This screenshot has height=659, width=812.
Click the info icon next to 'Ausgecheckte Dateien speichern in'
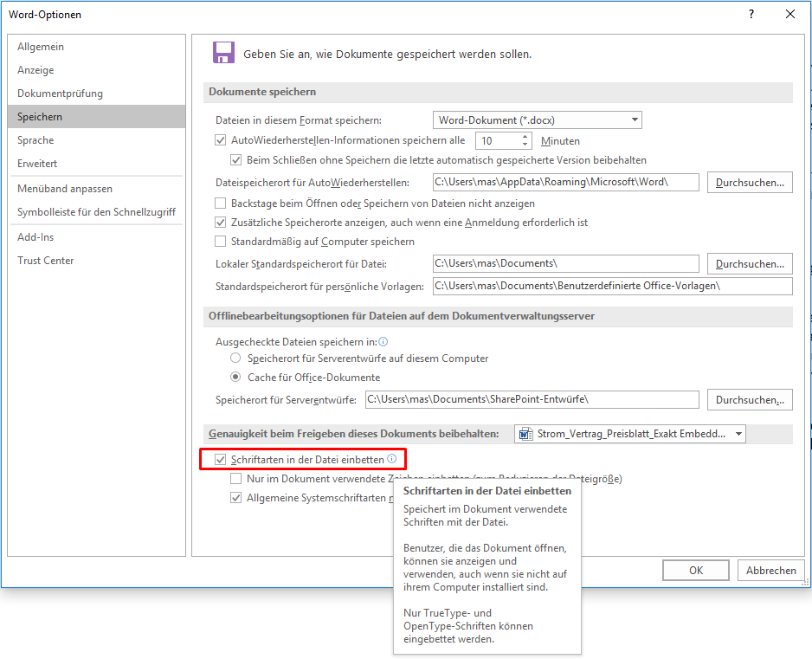tap(383, 342)
